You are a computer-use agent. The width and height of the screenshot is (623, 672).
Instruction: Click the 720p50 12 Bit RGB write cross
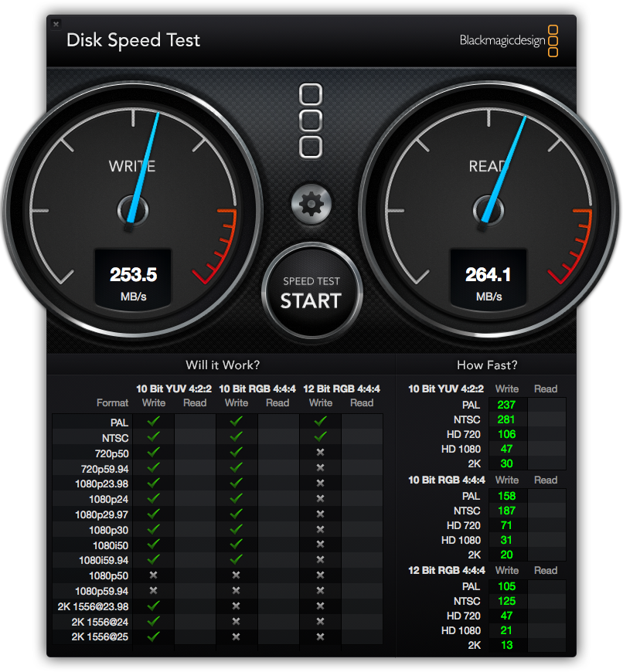(x=320, y=452)
